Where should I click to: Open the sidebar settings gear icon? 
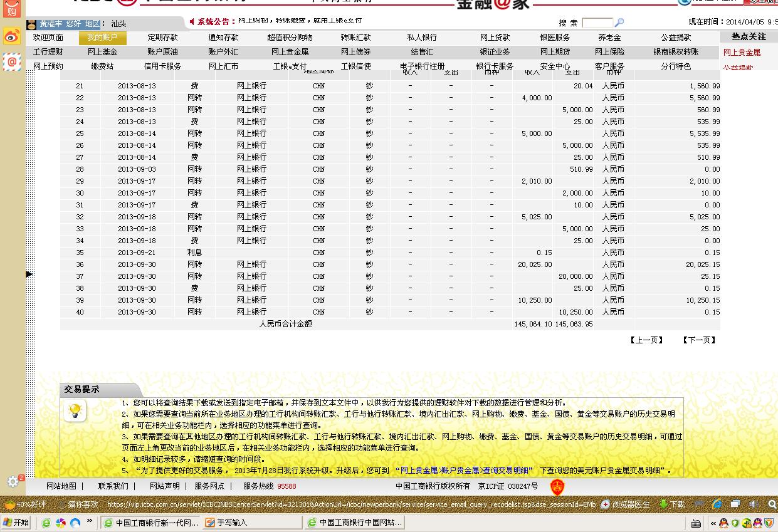pos(12,481)
